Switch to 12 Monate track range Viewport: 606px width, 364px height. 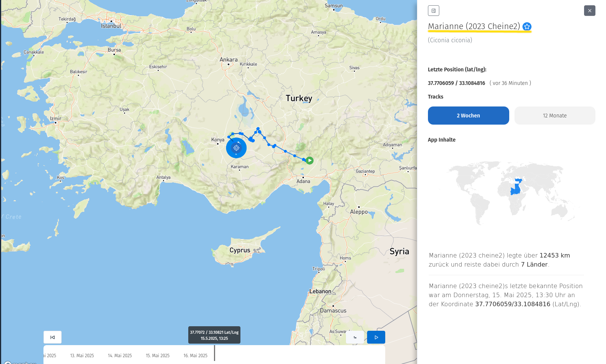point(555,116)
